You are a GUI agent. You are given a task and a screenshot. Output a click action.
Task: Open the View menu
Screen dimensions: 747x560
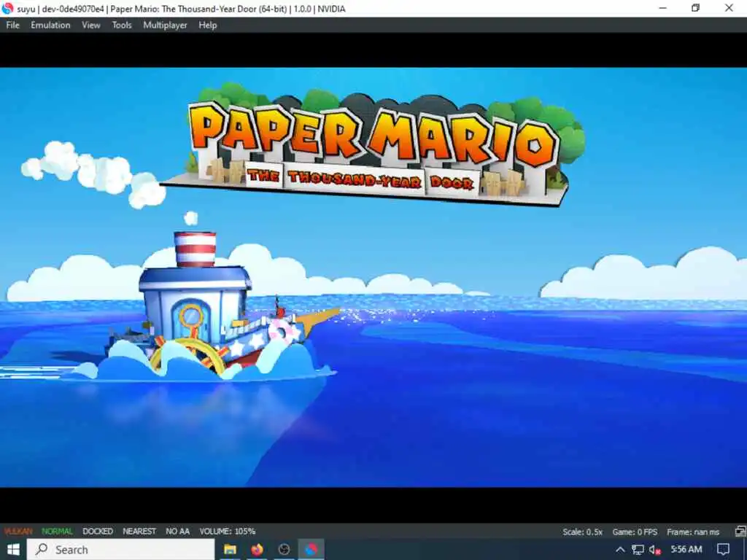tap(91, 26)
